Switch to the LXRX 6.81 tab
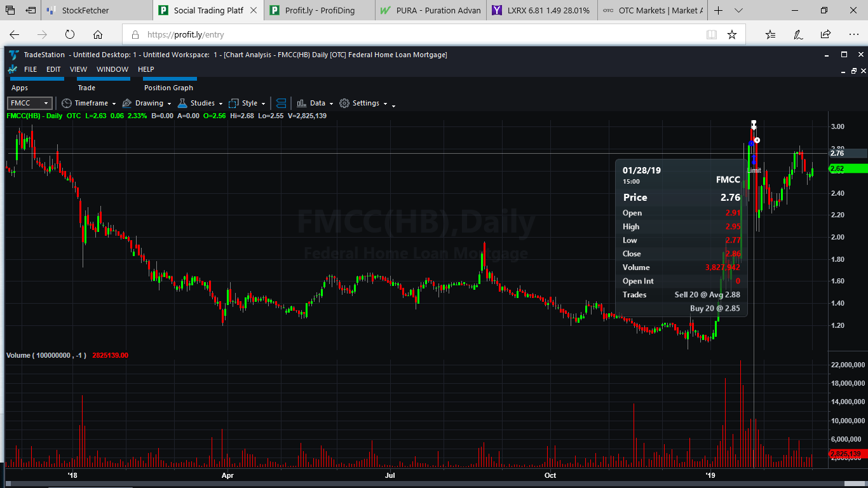The image size is (868, 488). (542, 11)
